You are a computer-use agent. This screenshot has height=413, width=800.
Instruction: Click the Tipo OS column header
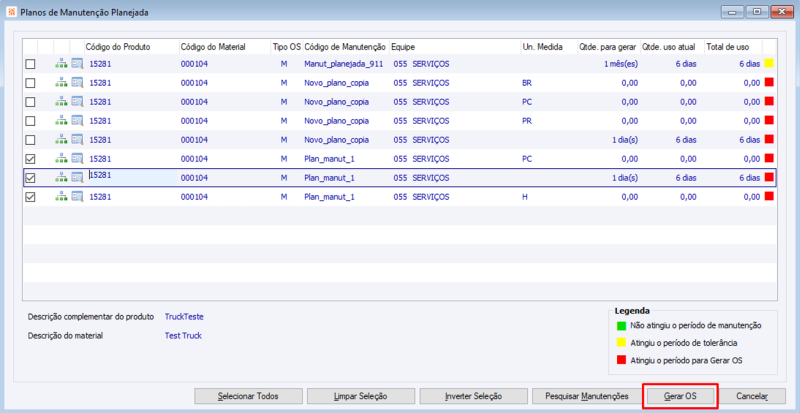[287, 47]
